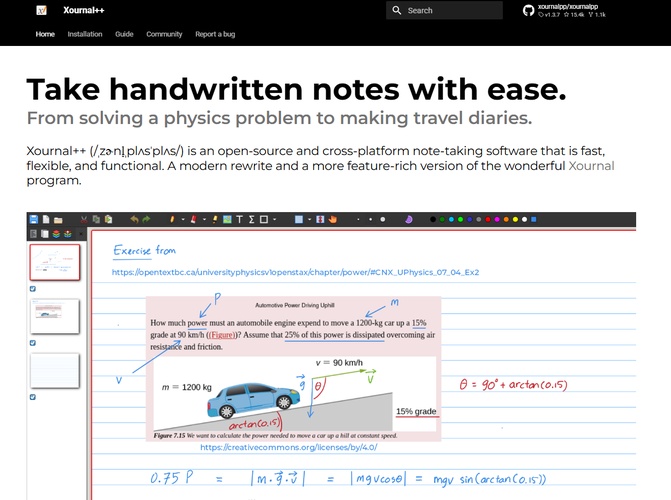Click the add layer icon in sidebar
The image size is (671, 500).
pyautogui.click(x=68, y=234)
